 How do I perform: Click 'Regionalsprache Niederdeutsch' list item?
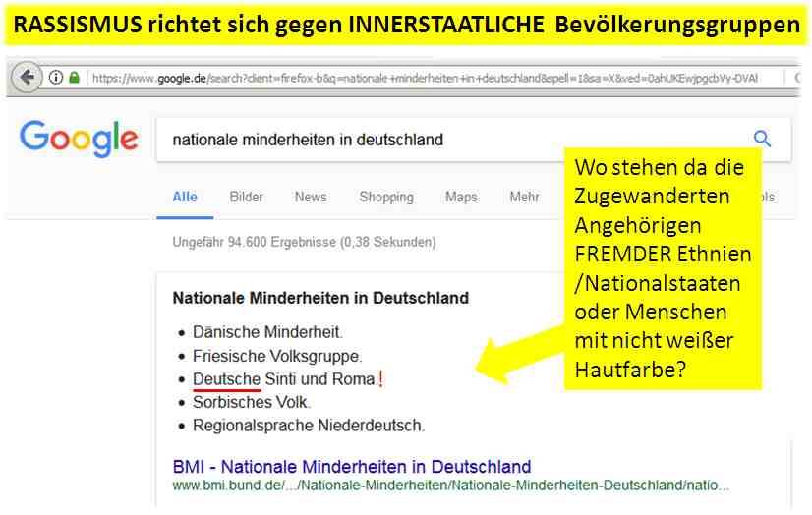point(309,426)
